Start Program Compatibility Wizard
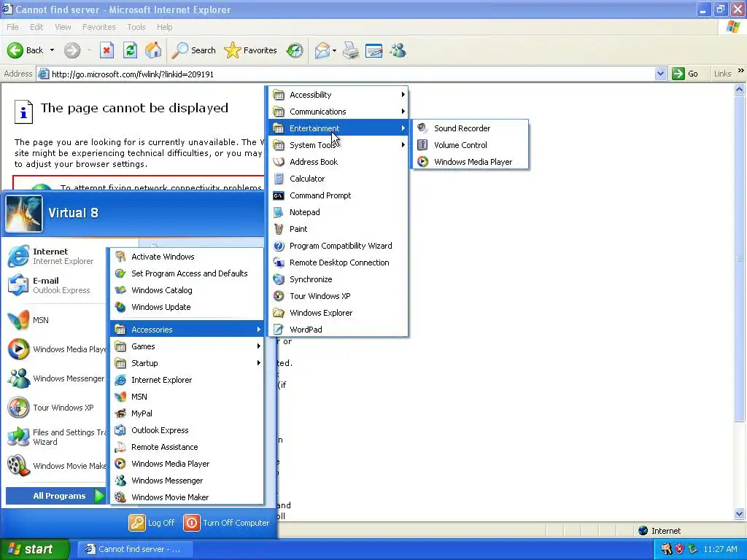Image resolution: width=747 pixels, height=560 pixels. (x=338, y=246)
